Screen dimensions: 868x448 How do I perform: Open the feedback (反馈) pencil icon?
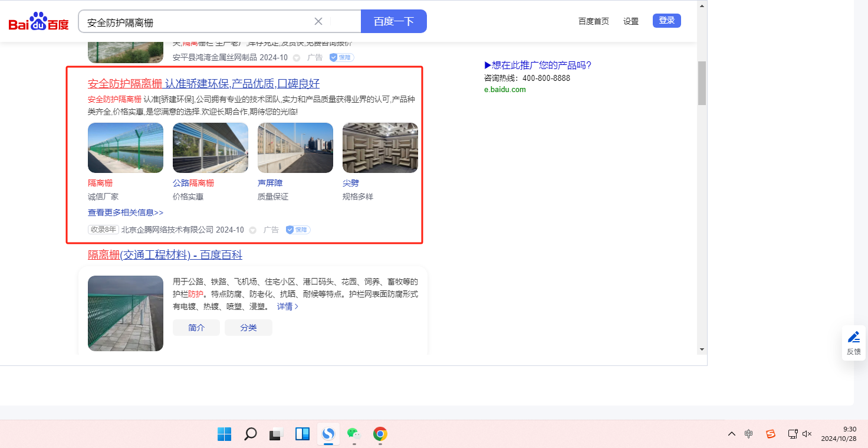tap(853, 338)
